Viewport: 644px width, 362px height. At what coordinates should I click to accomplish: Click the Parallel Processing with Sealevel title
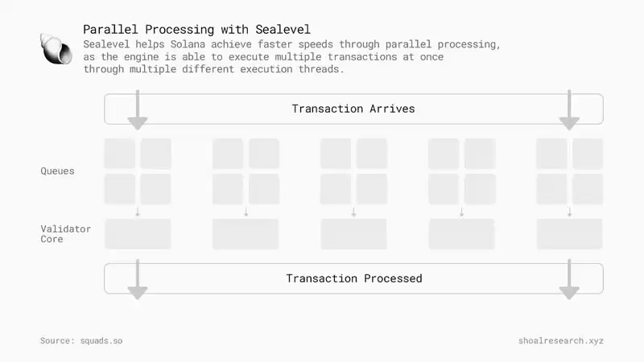[x=196, y=30]
